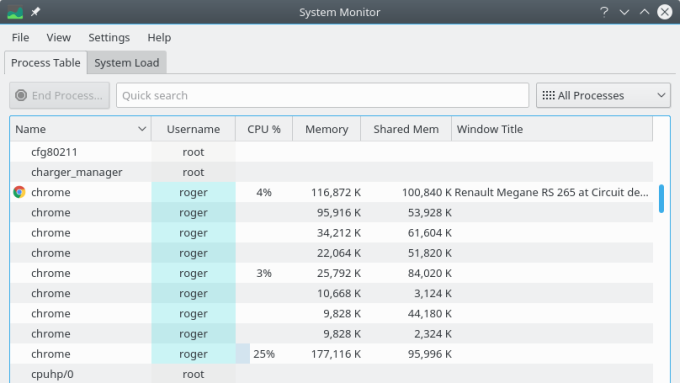Open the File menu
This screenshot has height=383, width=680.
click(x=20, y=38)
